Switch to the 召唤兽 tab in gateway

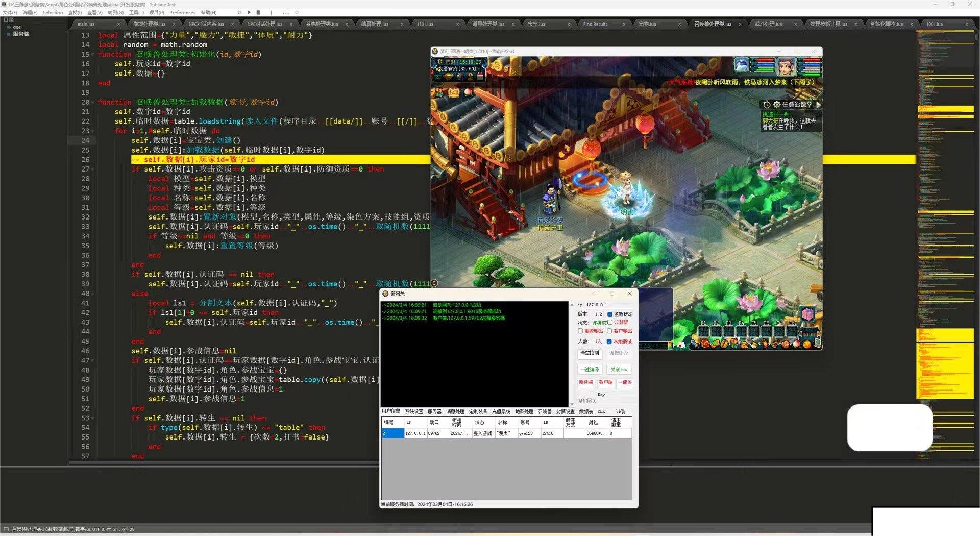(545, 411)
